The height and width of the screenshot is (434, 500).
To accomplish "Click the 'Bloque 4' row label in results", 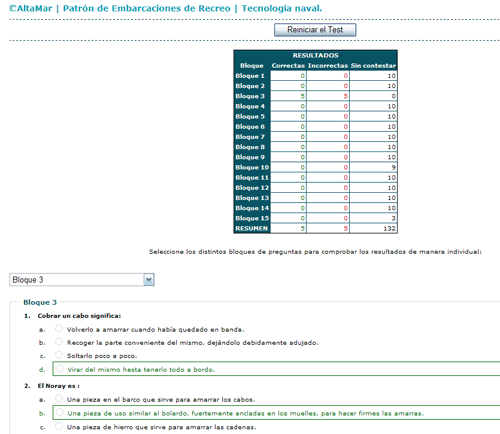I will click(250, 106).
